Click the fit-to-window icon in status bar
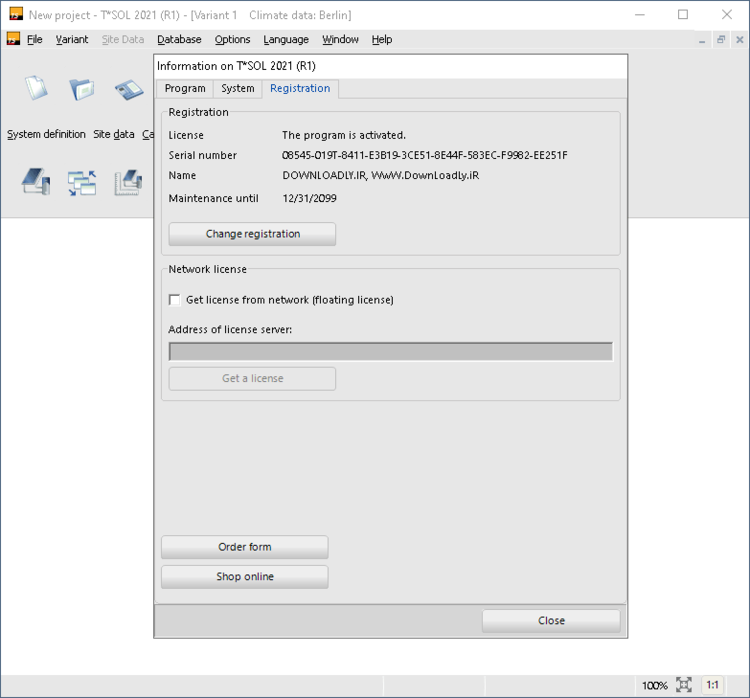Image resolution: width=750 pixels, height=698 pixels. 684,685
